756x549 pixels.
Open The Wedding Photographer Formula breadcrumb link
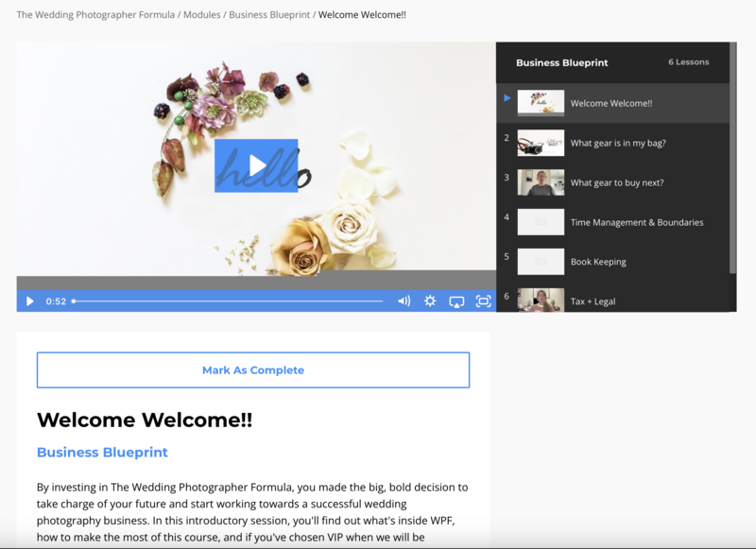point(95,15)
